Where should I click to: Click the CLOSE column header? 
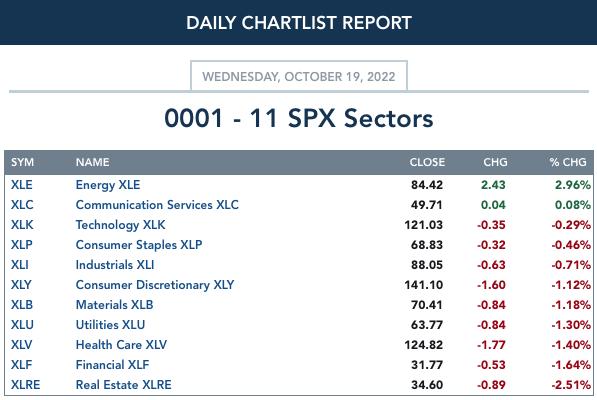[427, 162]
